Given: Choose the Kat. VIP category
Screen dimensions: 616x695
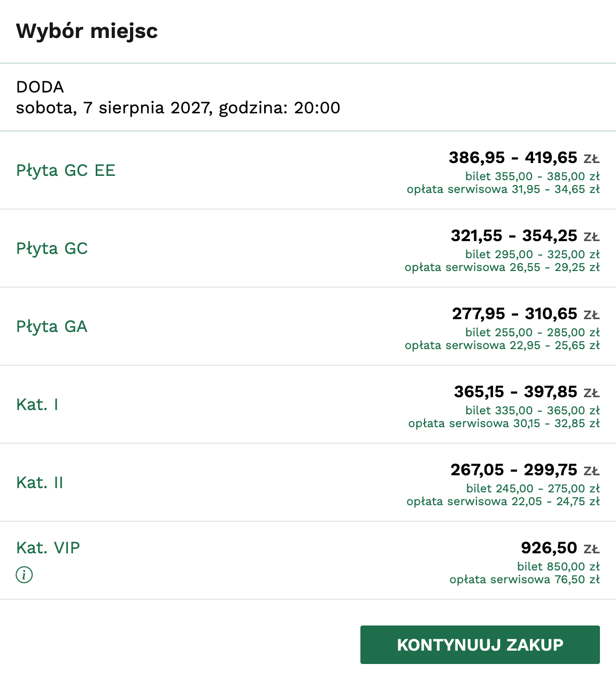Looking at the screenshot, I should click(x=48, y=548).
